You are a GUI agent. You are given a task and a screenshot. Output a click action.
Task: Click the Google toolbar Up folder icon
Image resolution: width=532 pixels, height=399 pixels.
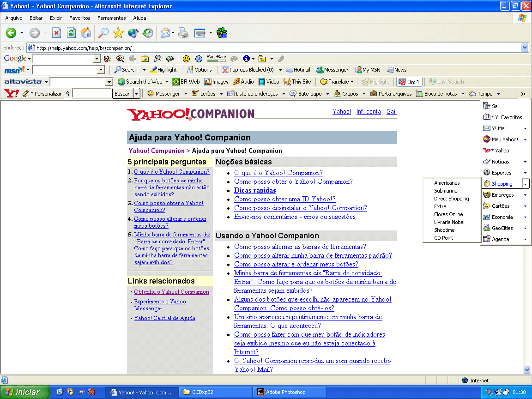(262, 59)
